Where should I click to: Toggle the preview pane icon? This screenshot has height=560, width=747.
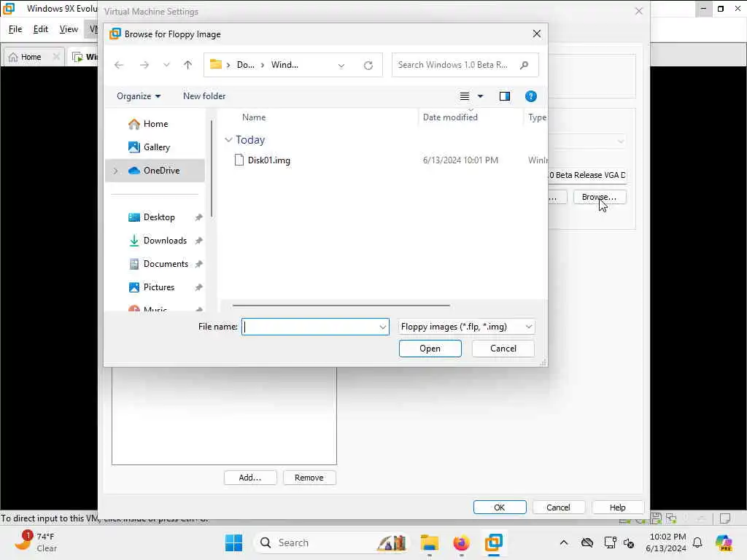click(x=505, y=96)
